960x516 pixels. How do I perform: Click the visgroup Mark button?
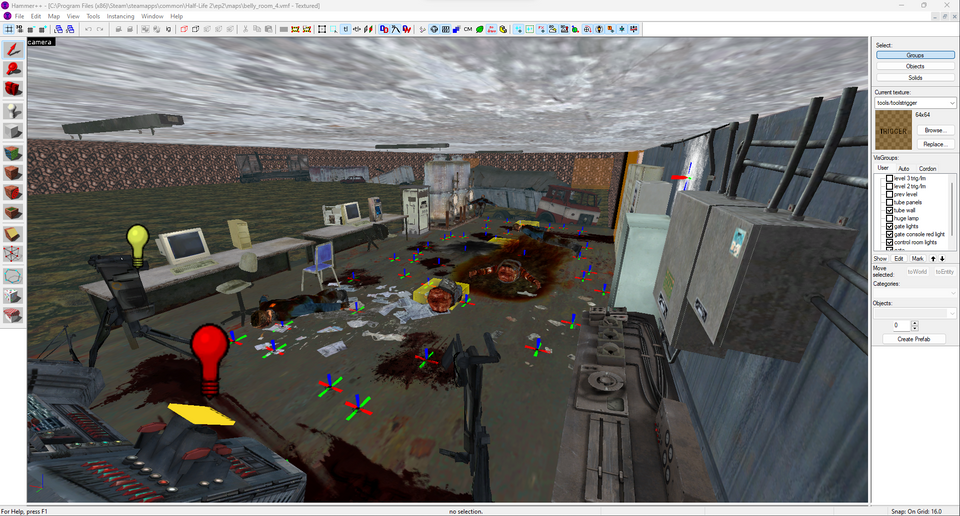click(917, 258)
